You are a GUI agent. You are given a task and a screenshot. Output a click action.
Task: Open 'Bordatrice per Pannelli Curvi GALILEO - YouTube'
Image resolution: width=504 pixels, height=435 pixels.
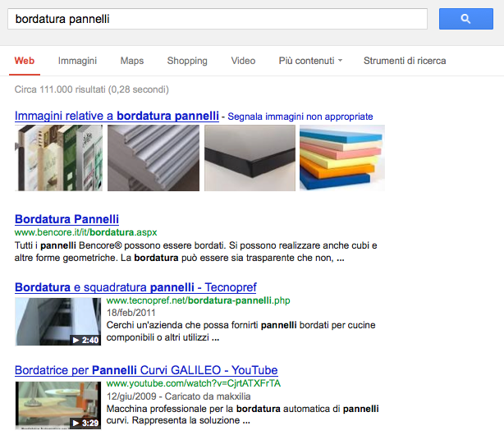146,370
